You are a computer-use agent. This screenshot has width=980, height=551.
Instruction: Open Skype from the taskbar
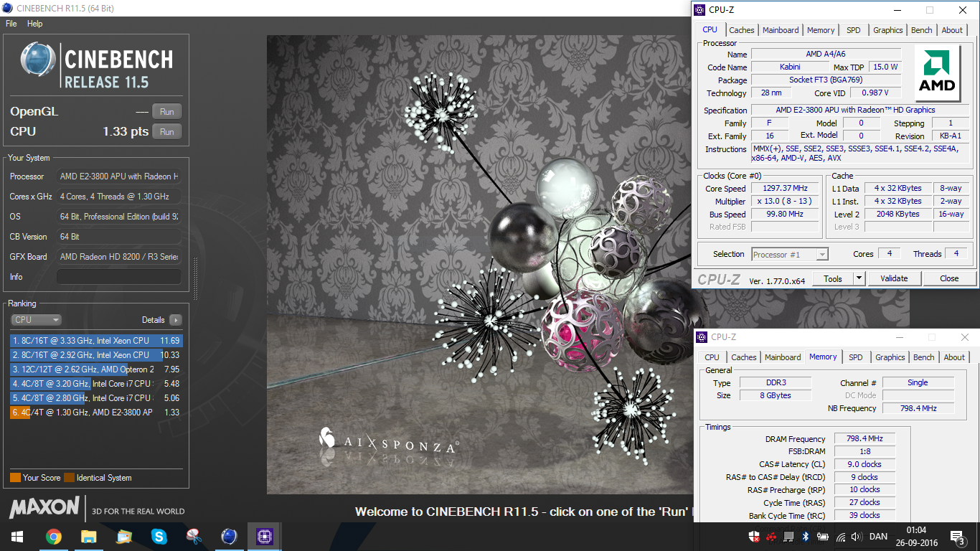159,536
